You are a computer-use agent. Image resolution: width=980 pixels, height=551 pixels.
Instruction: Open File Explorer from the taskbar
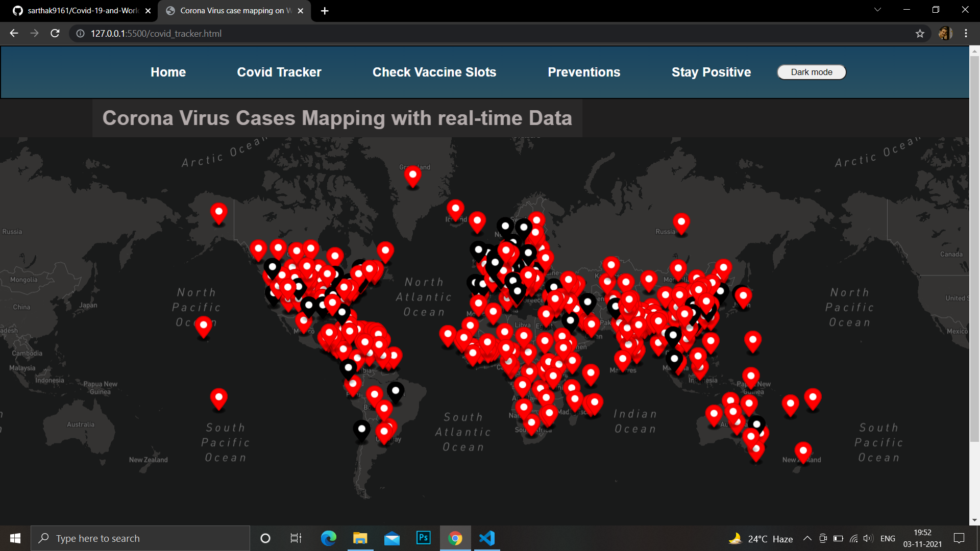tap(360, 538)
